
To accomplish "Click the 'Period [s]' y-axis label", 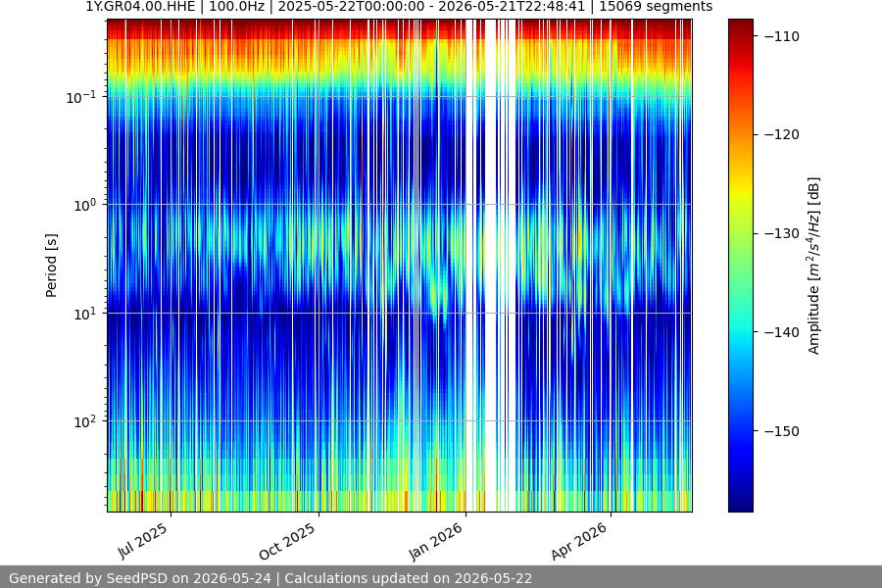I will 51,266.
